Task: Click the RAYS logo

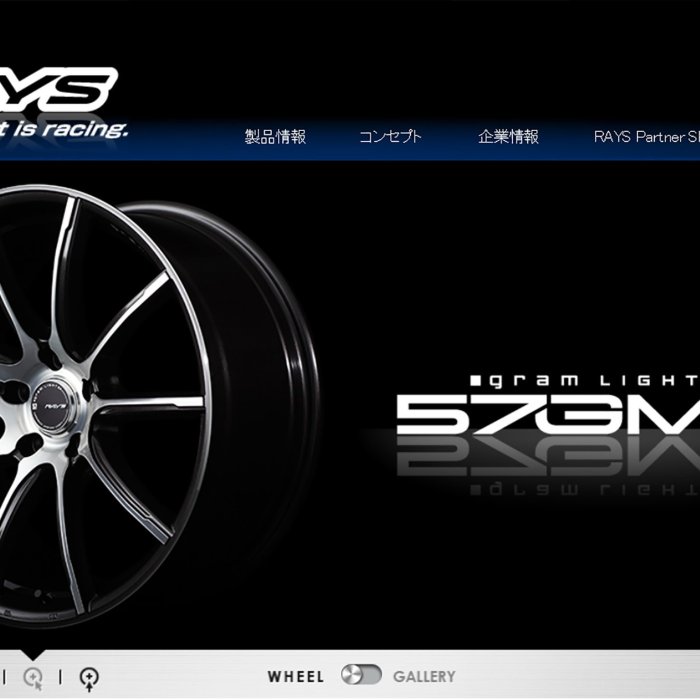Action: click(x=58, y=89)
